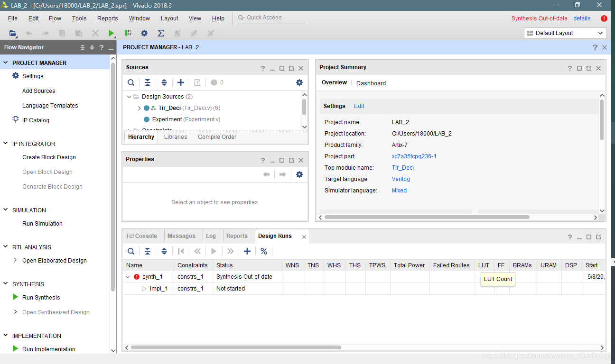Image resolution: width=615 pixels, height=364 pixels.
Task: Collapse Design Sources folder
Action: [129, 96]
